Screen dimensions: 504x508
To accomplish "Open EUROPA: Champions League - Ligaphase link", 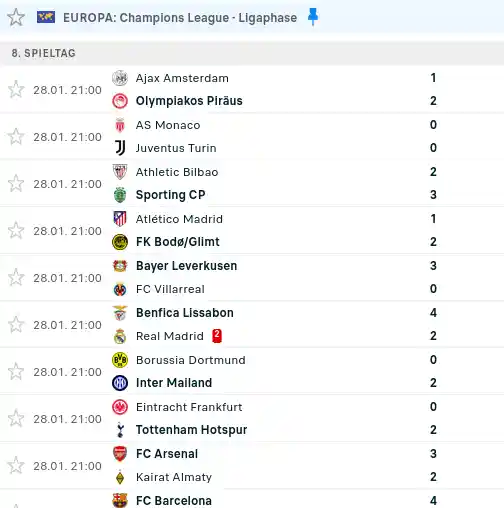I will [x=180, y=18].
